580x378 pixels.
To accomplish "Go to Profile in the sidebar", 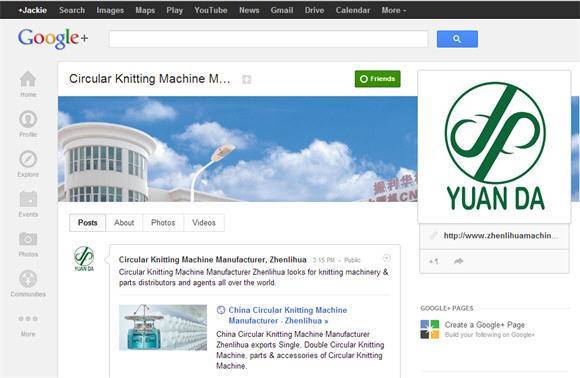I will (28, 119).
